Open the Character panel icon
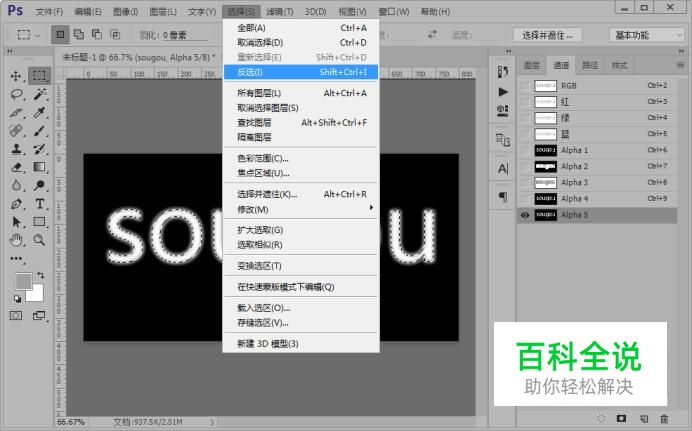The image size is (692, 431). (503, 169)
